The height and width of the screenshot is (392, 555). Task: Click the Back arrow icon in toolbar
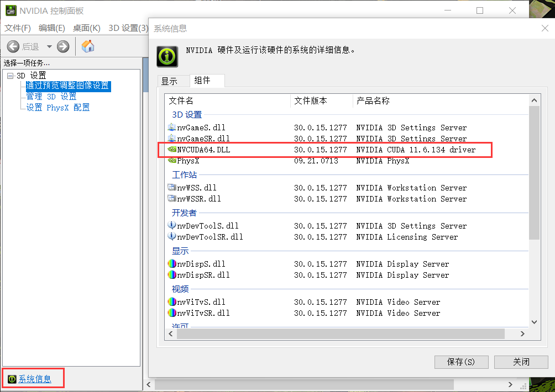[13, 46]
